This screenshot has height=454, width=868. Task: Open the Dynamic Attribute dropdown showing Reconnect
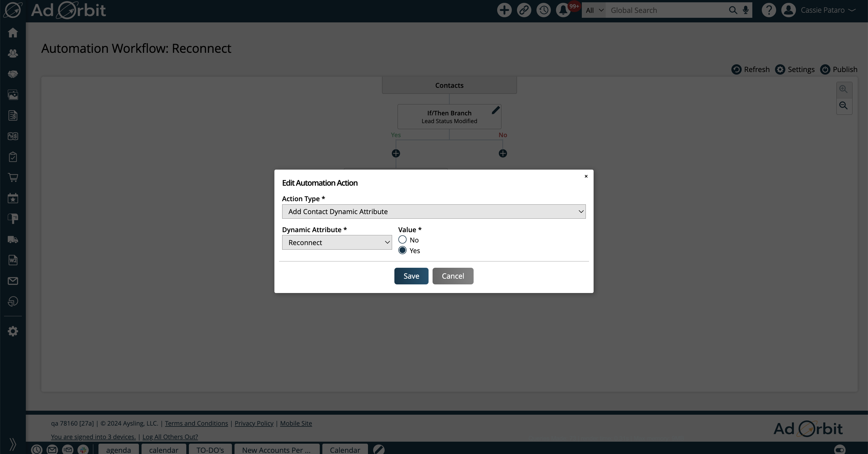[x=337, y=242]
